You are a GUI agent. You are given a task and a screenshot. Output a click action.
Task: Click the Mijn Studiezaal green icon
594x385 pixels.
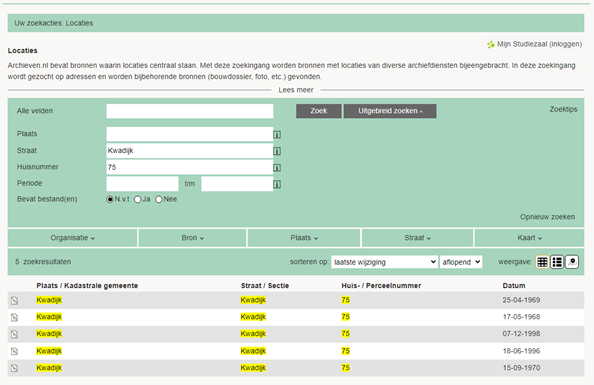tap(491, 45)
